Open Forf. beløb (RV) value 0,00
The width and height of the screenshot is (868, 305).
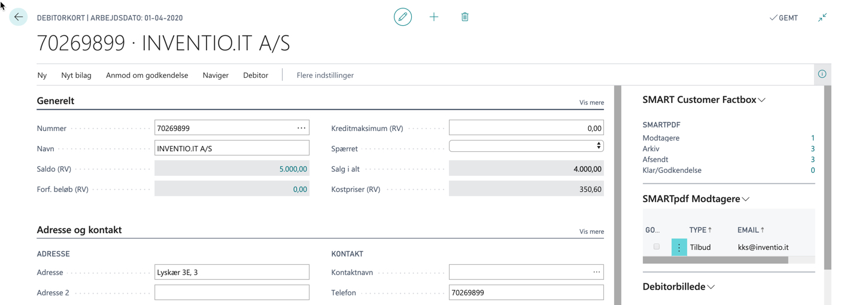pos(300,190)
